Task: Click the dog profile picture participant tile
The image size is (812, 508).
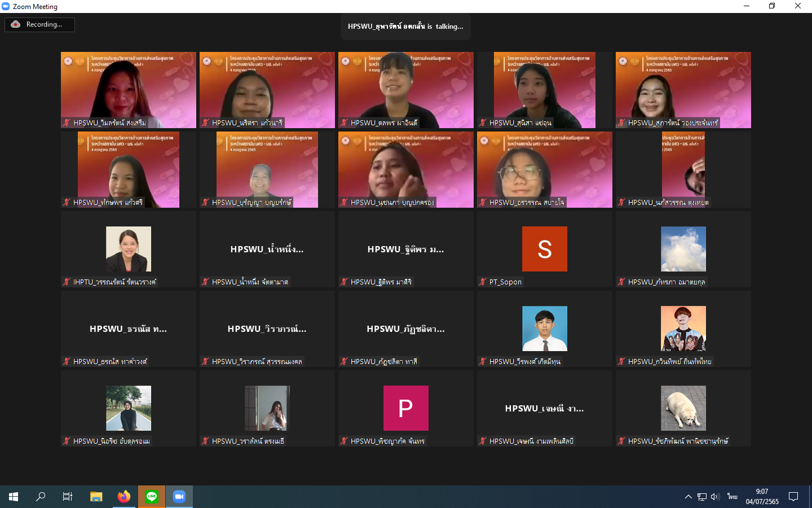Action: [683, 408]
